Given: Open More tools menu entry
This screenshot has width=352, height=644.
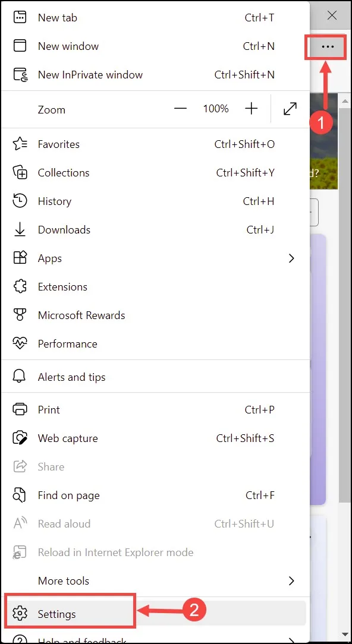Looking at the screenshot, I should [x=155, y=581].
